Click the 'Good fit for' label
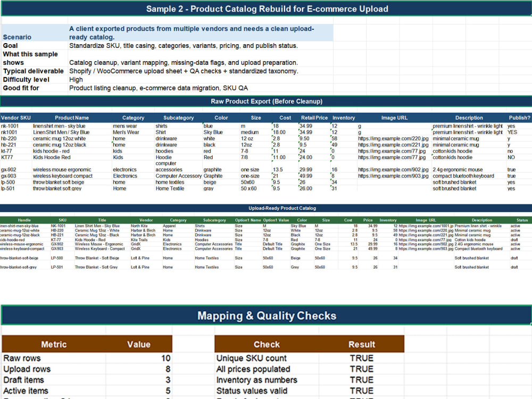This screenshot has height=399, width=532. [x=21, y=88]
